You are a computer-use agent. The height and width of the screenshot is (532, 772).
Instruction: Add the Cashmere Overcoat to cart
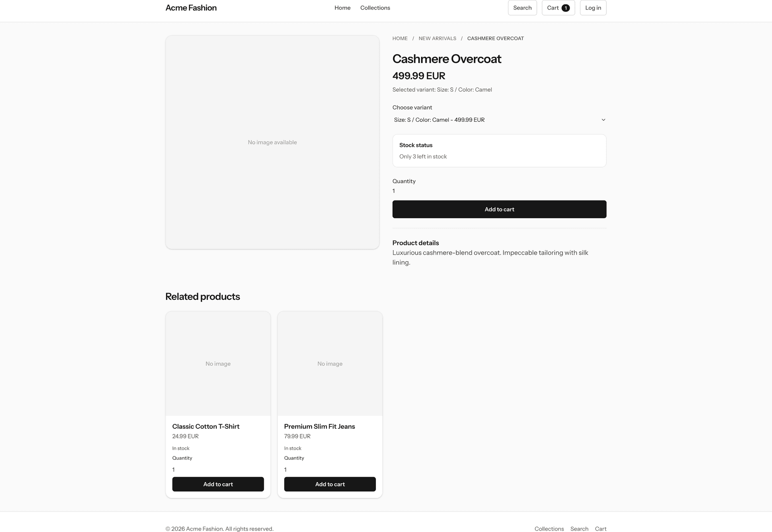click(x=499, y=209)
